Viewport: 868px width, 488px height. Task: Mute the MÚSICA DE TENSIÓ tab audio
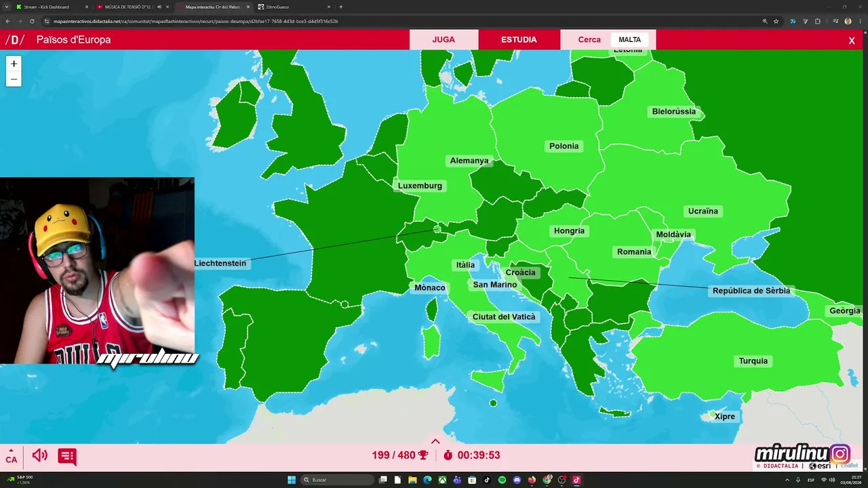159,7
